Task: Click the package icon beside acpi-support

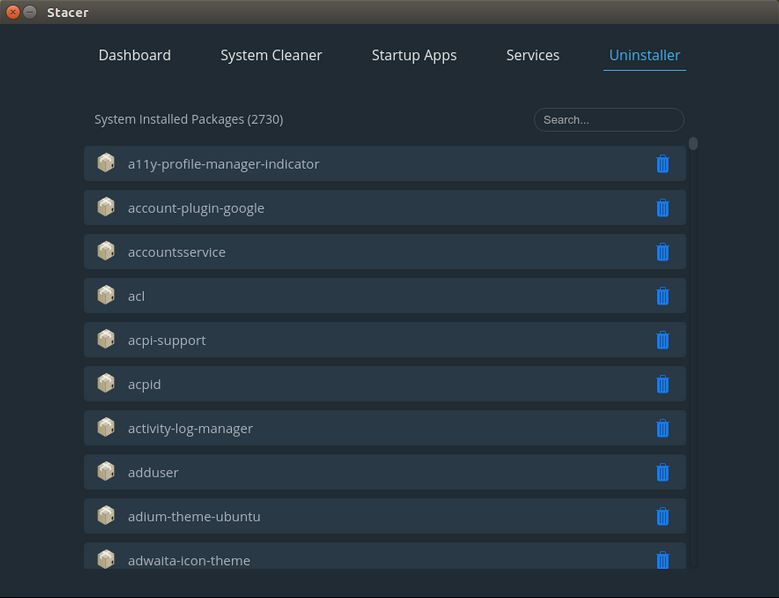Action: (106, 339)
